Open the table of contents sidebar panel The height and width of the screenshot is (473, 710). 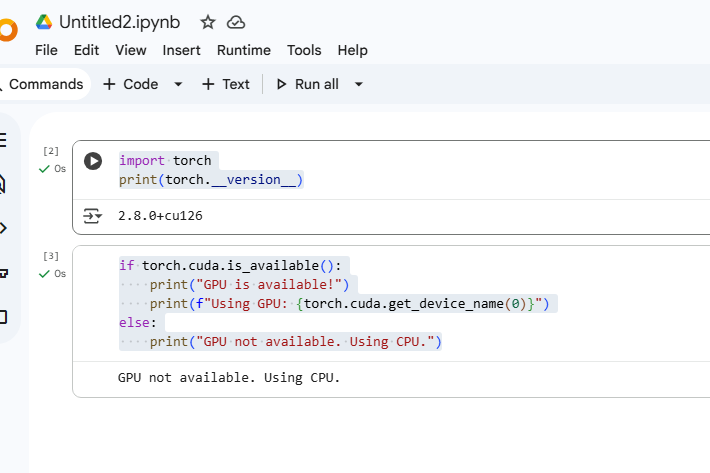3,139
